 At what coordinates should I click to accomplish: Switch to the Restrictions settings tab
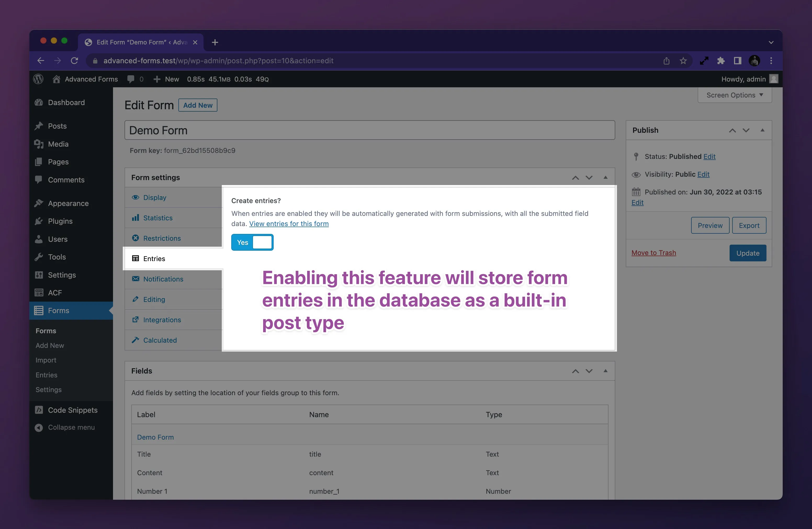tap(174, 238)
